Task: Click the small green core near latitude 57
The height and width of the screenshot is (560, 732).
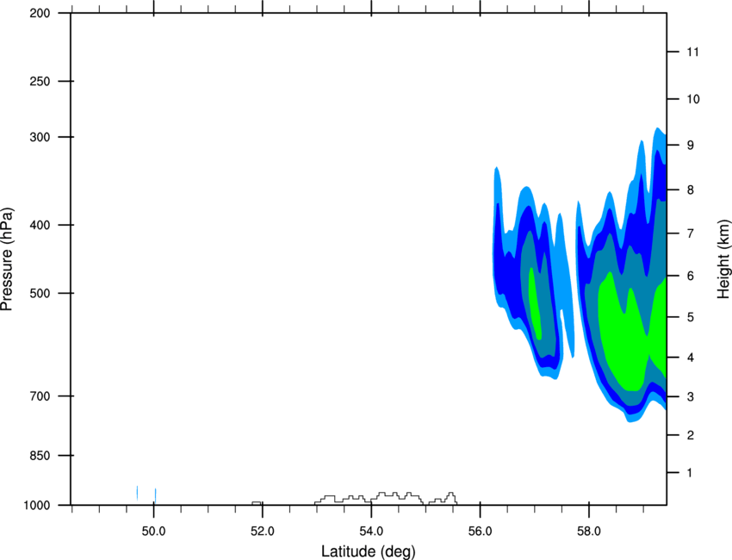Action: (535, 303)
